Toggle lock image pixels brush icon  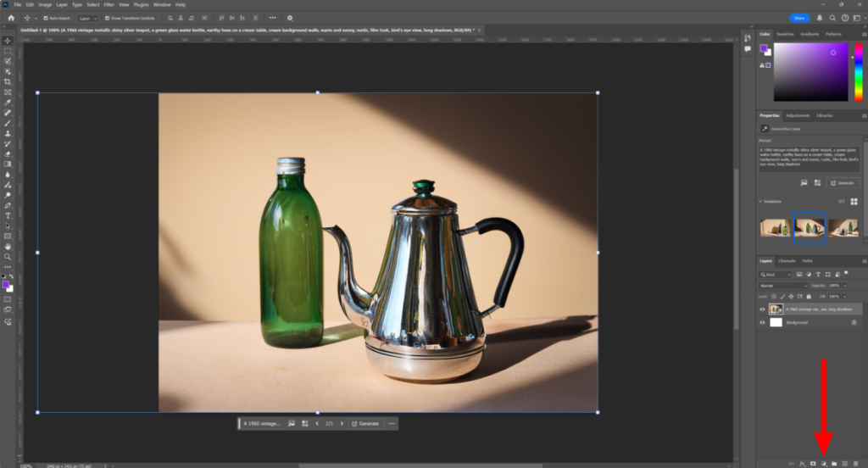(782, 296)
